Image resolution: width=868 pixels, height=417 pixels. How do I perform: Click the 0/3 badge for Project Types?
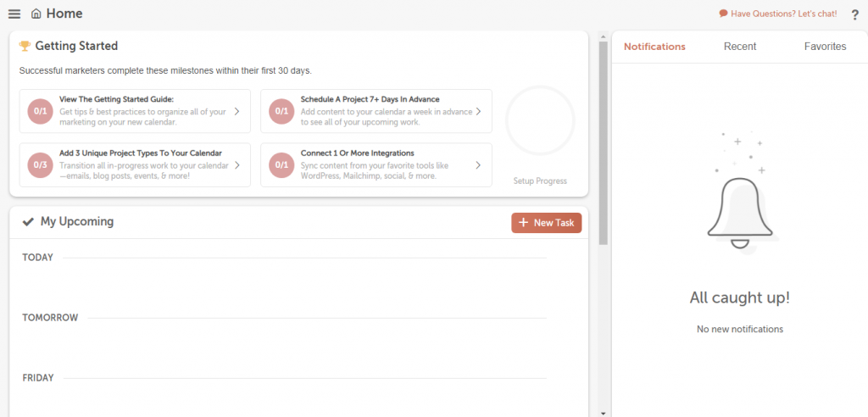[41, 165]
